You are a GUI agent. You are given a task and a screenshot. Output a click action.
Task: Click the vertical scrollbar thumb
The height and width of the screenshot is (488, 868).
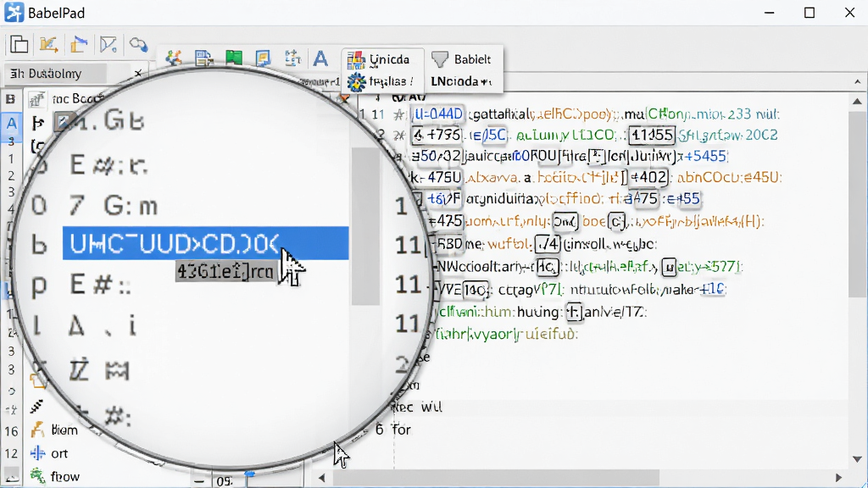tap(858, 203)
